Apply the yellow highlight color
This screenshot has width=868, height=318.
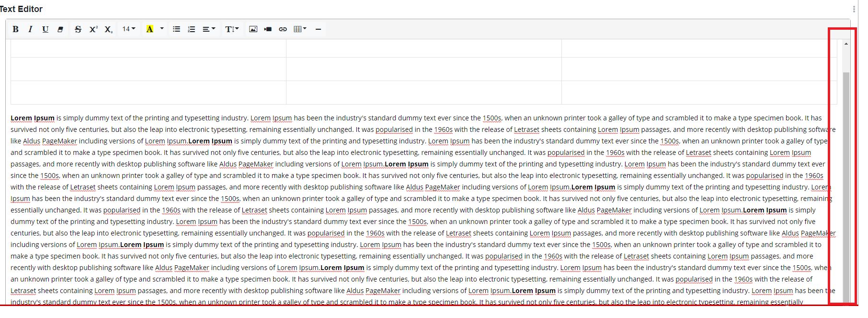150,29
